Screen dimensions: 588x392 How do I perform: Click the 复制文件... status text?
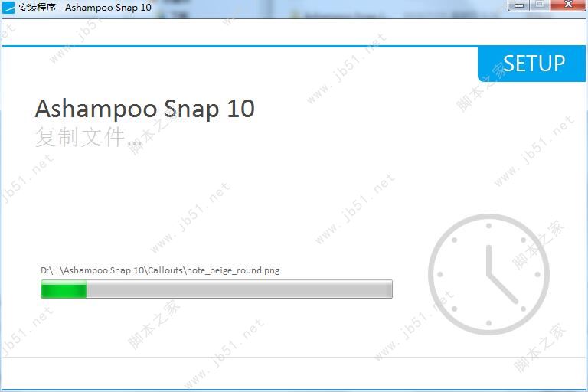click(x=89, y=137)
